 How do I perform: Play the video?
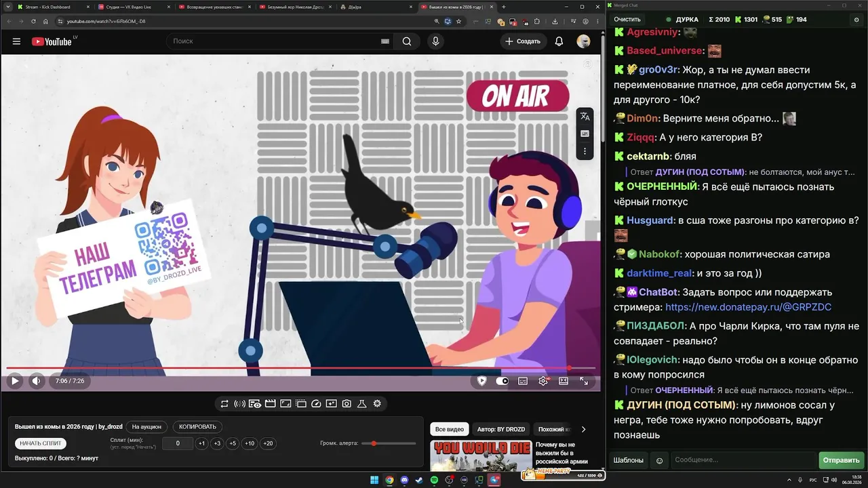(x=15, y=381)
